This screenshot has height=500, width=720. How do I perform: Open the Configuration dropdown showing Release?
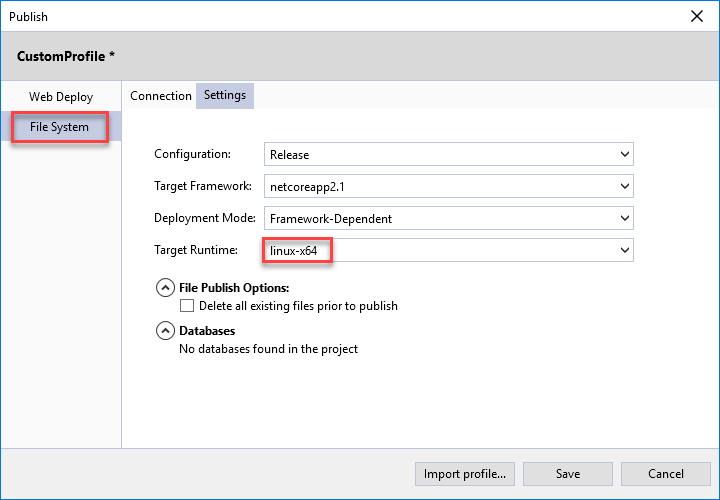pyautogui.click(x=449, y=155)
